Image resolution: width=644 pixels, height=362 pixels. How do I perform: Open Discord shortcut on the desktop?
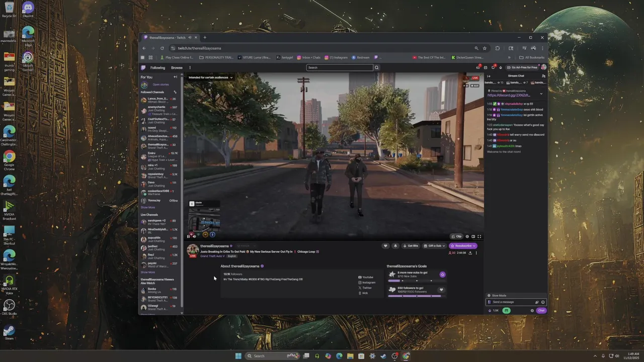28,10
